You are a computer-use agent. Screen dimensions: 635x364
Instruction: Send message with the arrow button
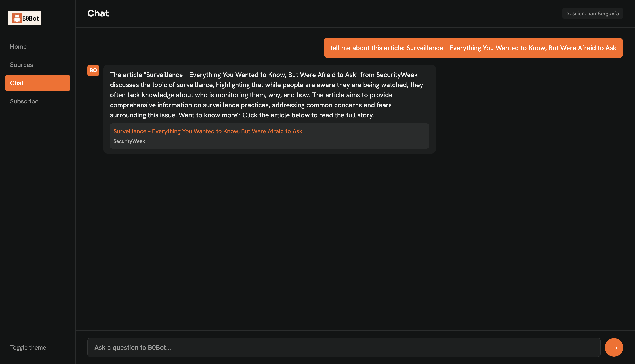coord(614,347)
